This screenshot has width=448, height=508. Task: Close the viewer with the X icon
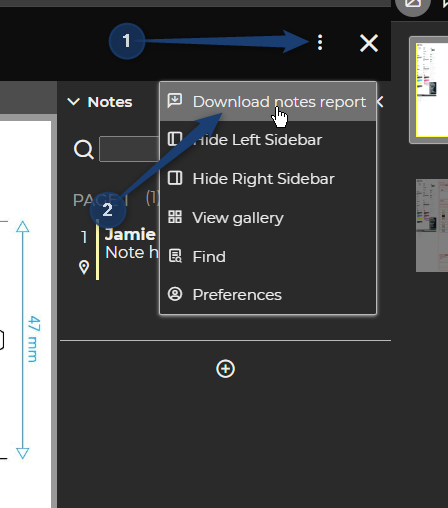click(x=369, y=43)
